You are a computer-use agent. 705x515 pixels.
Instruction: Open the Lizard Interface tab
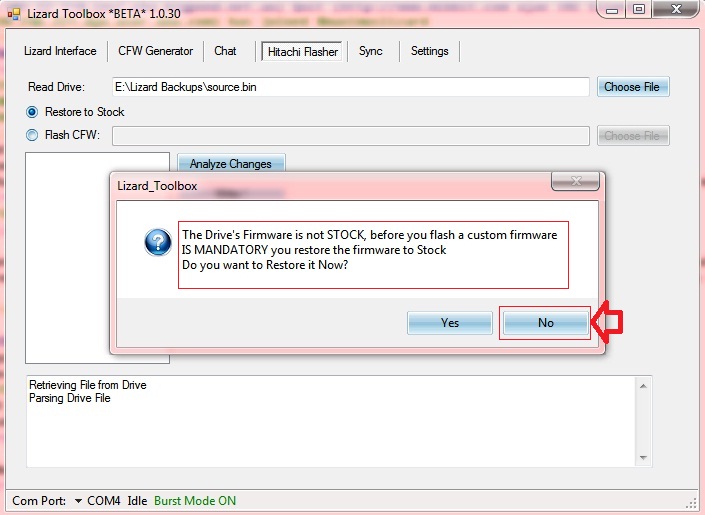(60, 51)
